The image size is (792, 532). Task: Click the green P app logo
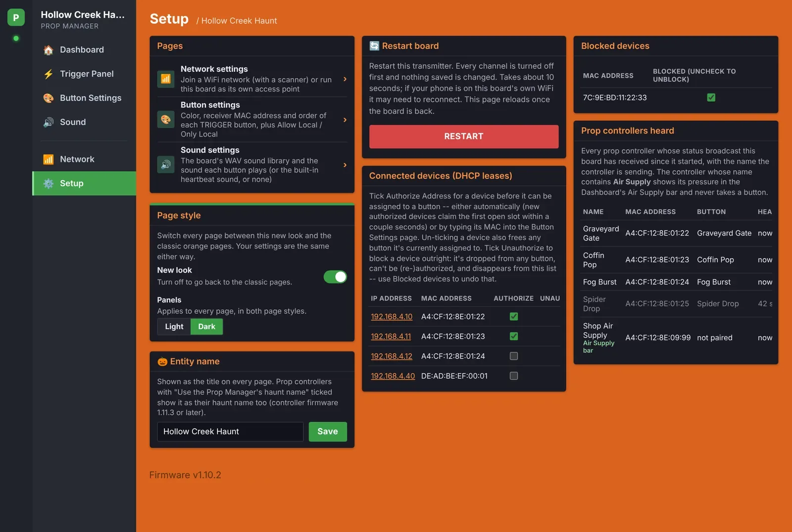(16, 17)
